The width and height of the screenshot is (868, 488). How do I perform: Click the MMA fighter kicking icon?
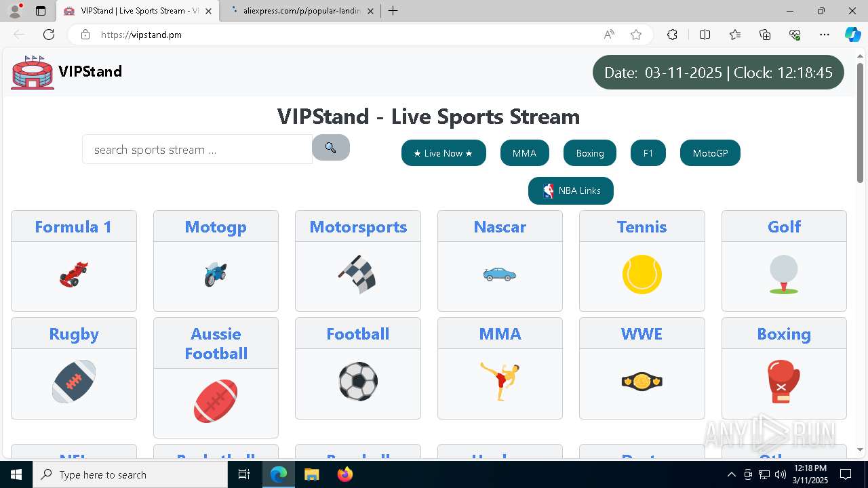coord(500,382)
